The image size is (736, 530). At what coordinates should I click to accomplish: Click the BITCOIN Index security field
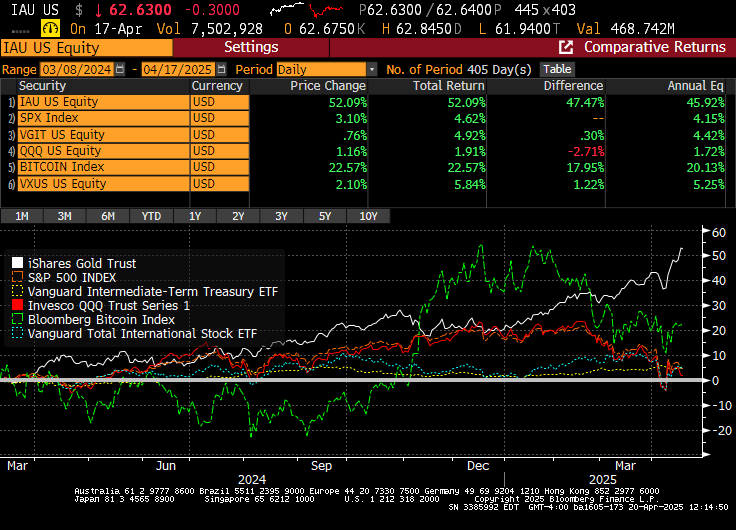103,167
